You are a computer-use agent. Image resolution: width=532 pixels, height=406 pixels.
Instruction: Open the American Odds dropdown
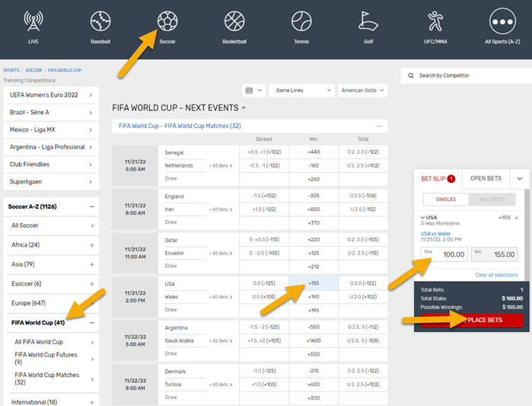362,91
